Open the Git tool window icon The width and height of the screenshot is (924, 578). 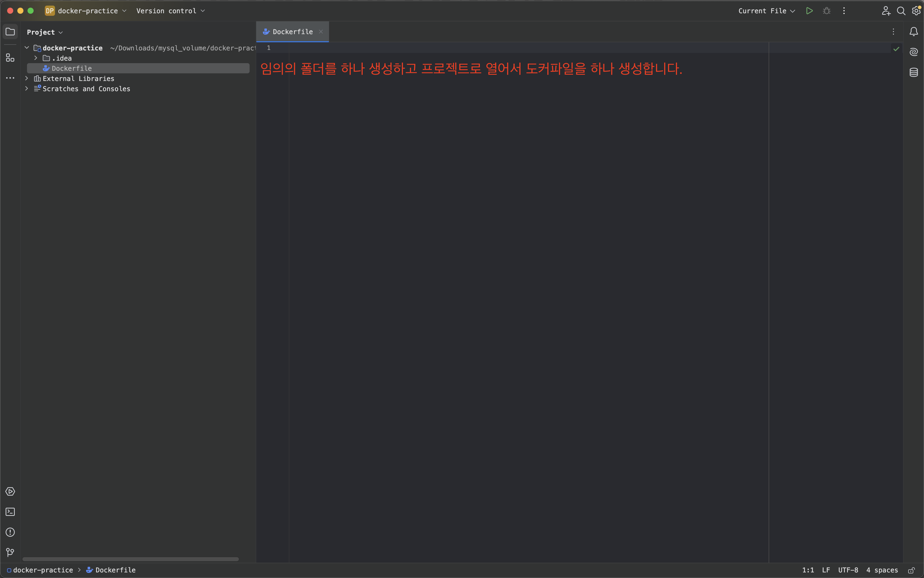[10, 552]
